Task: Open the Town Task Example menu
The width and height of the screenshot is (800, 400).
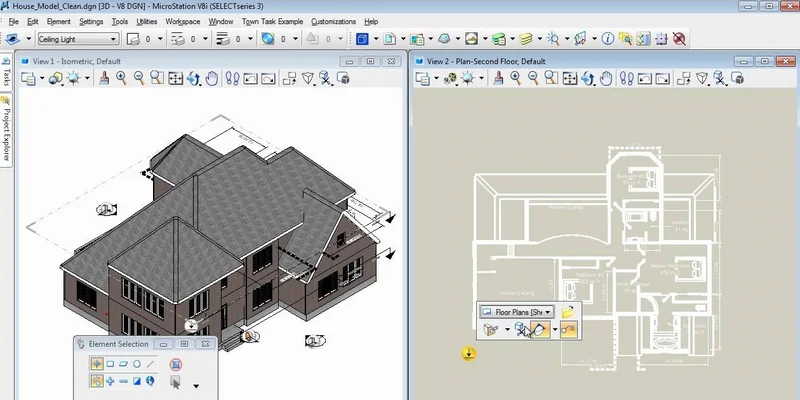Action: pos(272,21)
